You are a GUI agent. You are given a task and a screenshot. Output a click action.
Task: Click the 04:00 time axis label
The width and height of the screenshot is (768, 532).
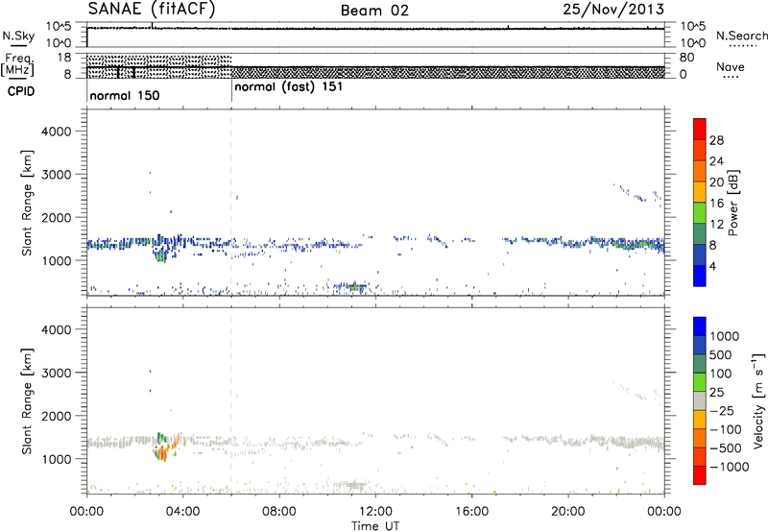[x=182, y=512]
